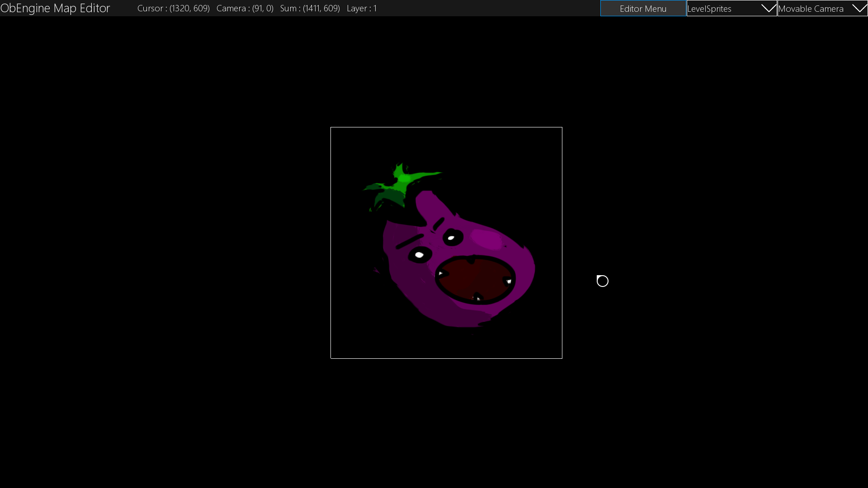Click the sprite's white selection border top edge

[446, 127]
